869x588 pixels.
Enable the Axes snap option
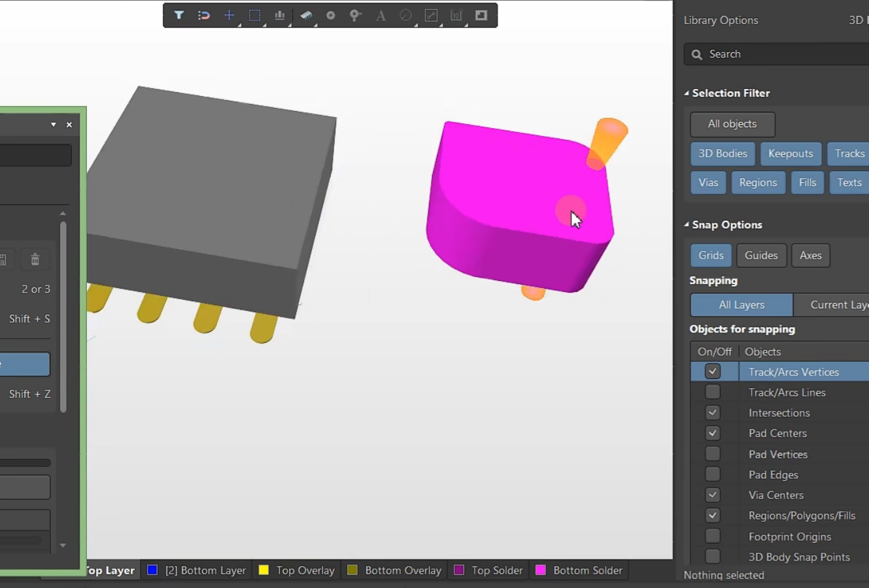pyautogui.click(x=810, y=255)
